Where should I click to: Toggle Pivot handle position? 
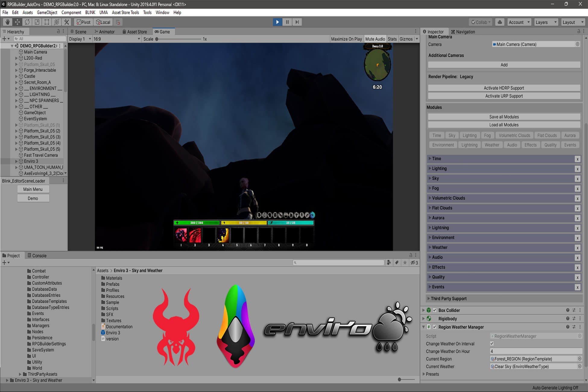[84, 22]
